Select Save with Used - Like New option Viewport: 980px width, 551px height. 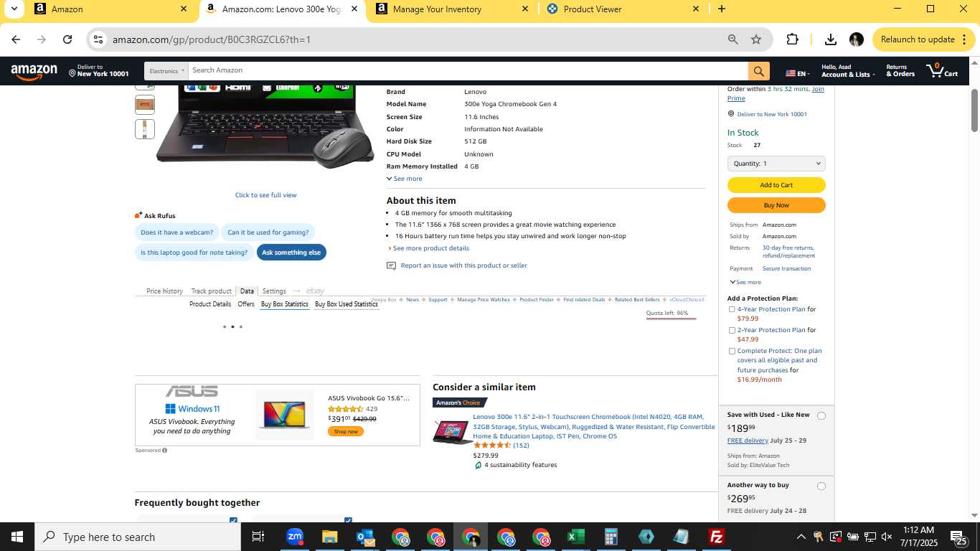(x=821, y=415)
